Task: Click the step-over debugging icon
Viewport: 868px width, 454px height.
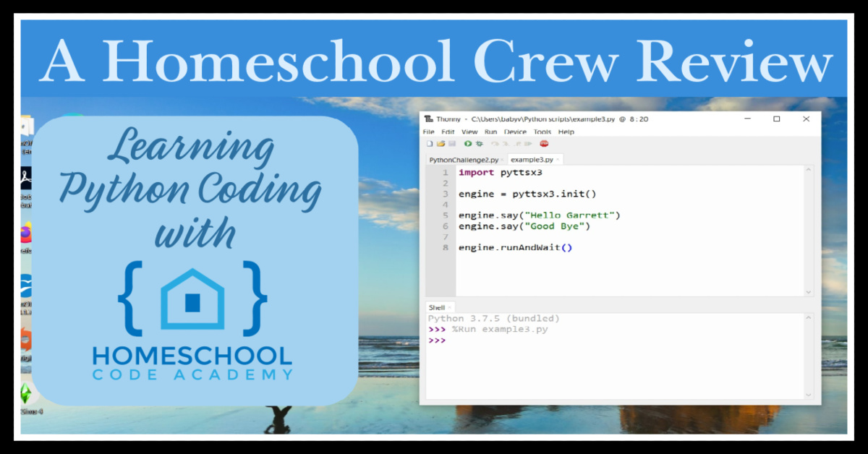Action: pos(495,143)
